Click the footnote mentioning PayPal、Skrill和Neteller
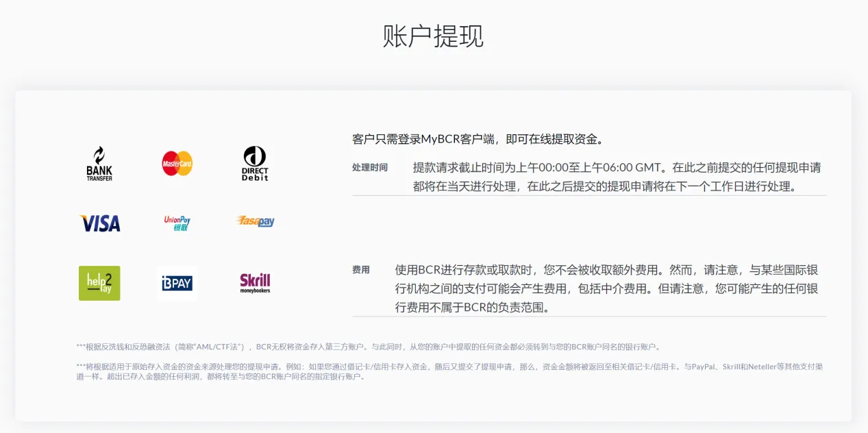Viewport: 868px width, 433px height. 449,371
